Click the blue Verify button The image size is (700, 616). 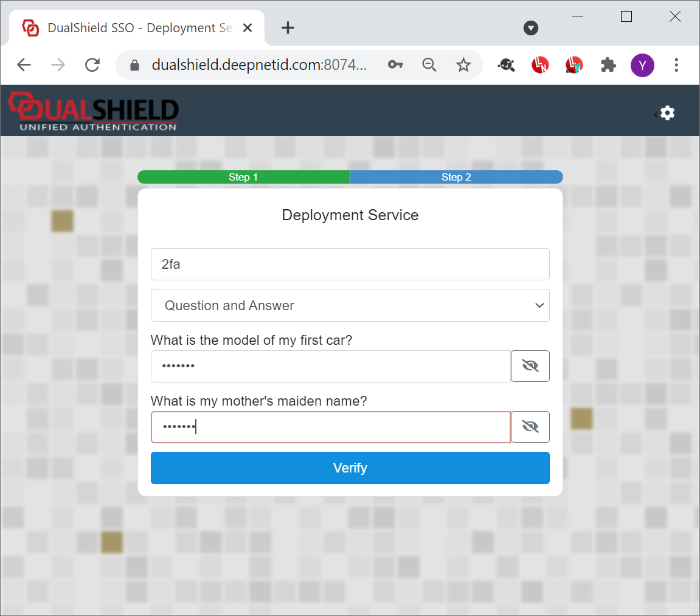[350, 468]
